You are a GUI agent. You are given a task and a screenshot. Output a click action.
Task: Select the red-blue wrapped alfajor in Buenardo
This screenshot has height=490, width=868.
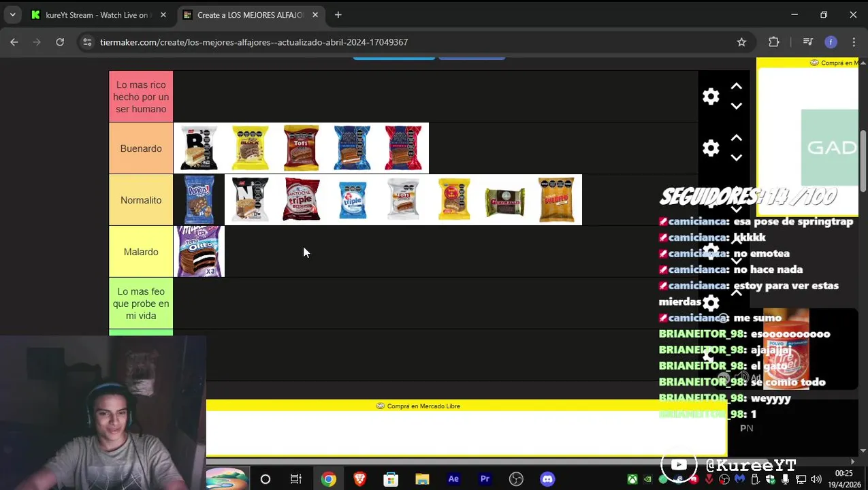403,148
